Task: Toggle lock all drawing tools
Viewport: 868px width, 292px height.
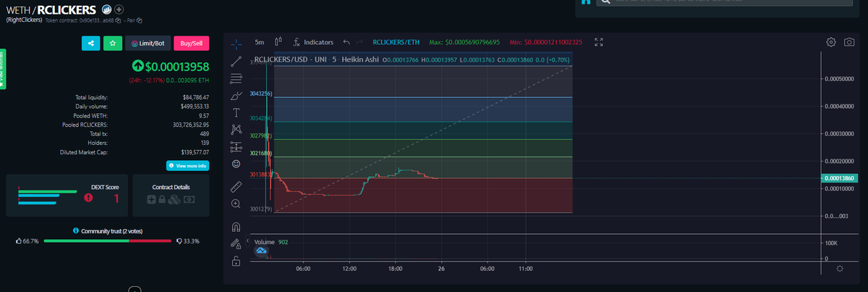Action: 236,261
